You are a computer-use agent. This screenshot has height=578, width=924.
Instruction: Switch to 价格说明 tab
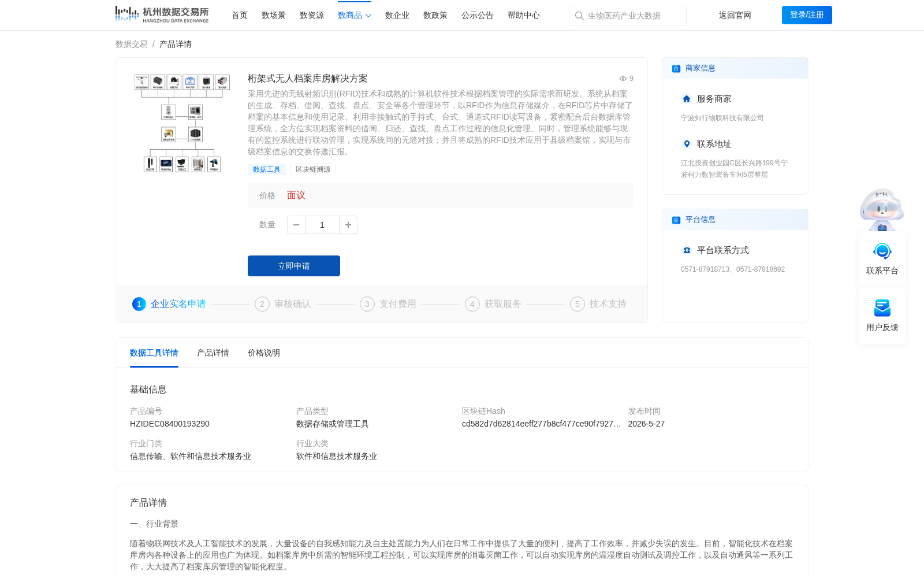point(264,353)
